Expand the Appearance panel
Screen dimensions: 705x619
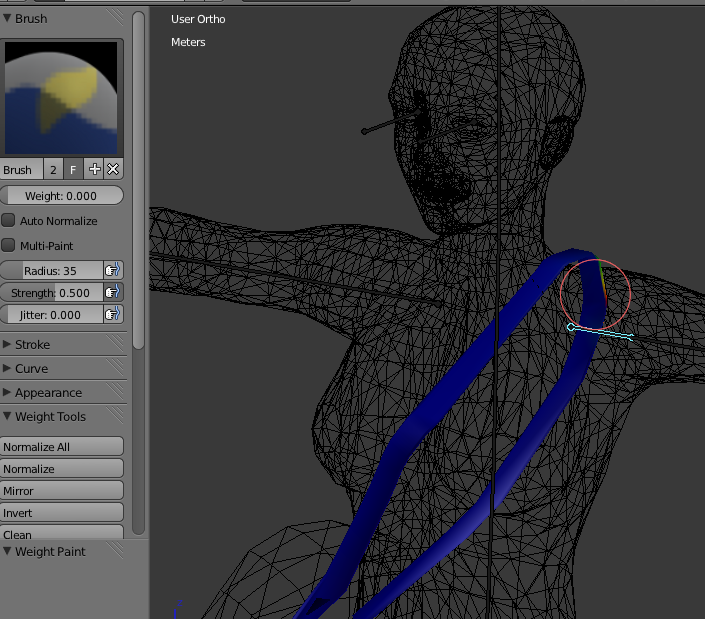(x=7, y=392)
